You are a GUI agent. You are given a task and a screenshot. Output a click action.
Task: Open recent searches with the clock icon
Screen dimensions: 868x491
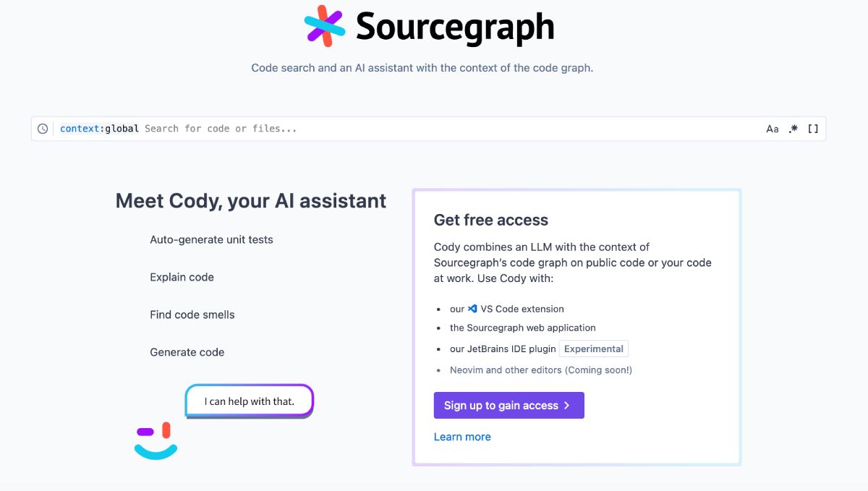(x=43, y=128)
